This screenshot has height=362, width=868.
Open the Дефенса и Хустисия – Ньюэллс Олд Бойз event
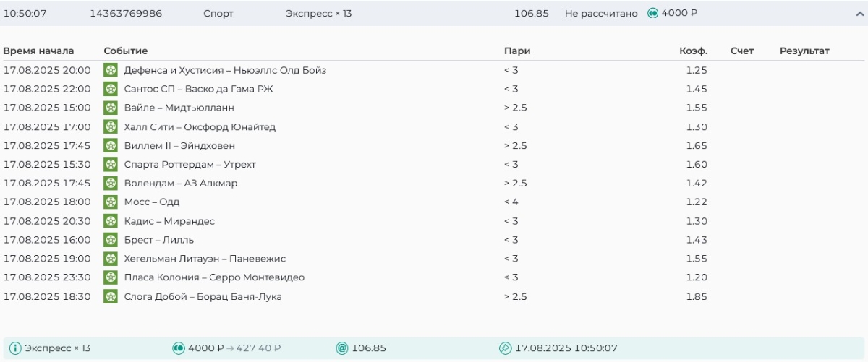point(225,70)
